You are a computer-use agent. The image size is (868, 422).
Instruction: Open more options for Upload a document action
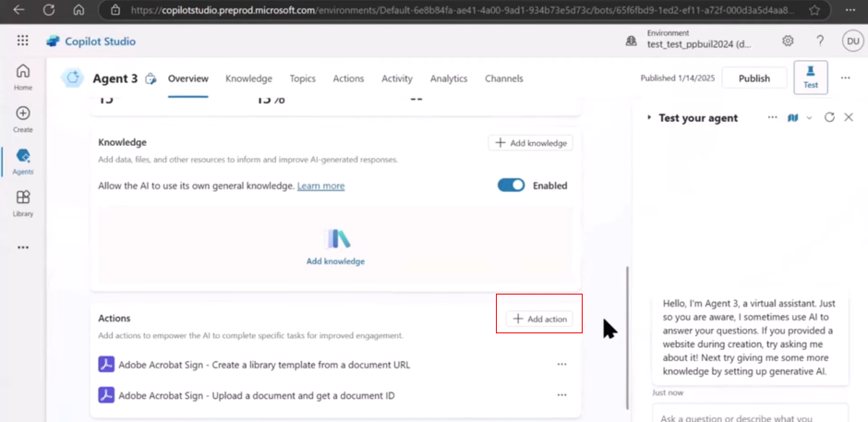click(x=561, y=395)
